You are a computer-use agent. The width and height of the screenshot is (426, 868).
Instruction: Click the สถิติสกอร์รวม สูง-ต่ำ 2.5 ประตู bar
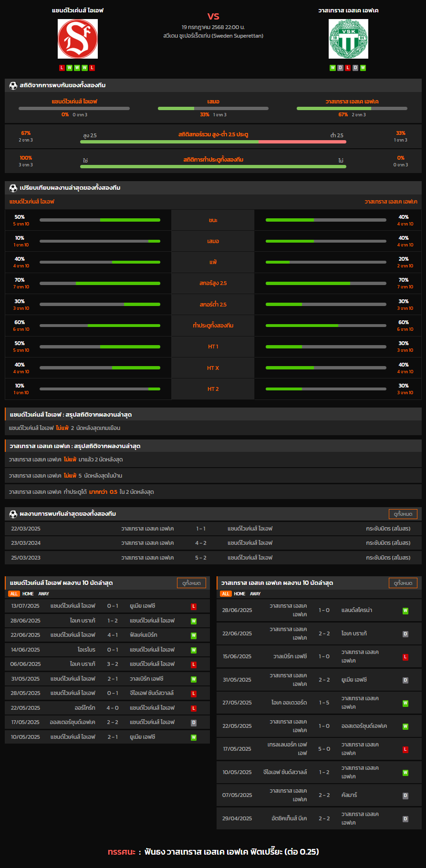(x=213, y=142)
